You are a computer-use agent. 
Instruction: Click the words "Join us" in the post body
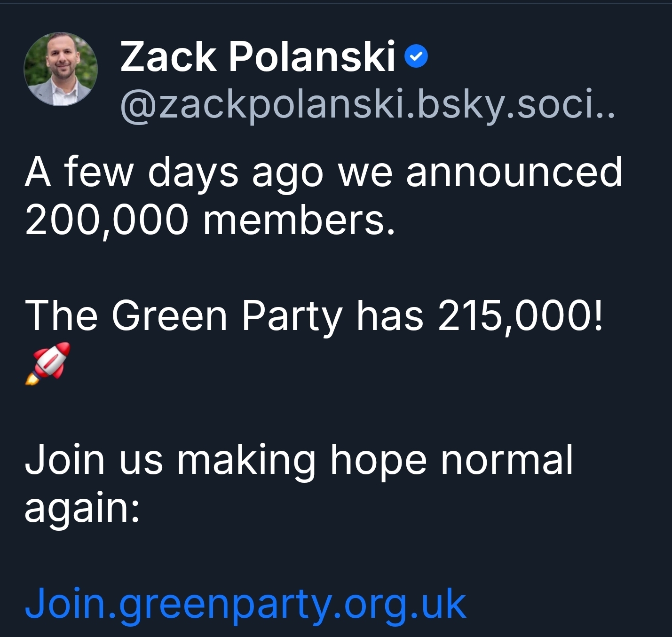[x=94, y=460]
